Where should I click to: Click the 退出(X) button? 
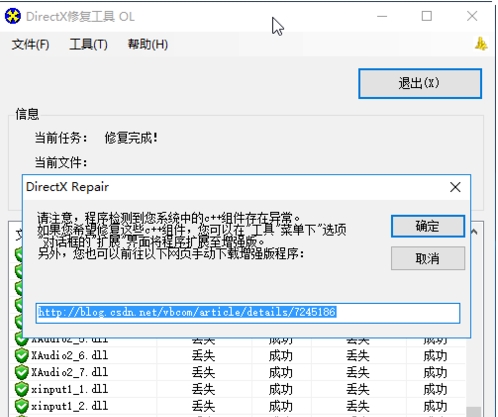tap(420, 83)
